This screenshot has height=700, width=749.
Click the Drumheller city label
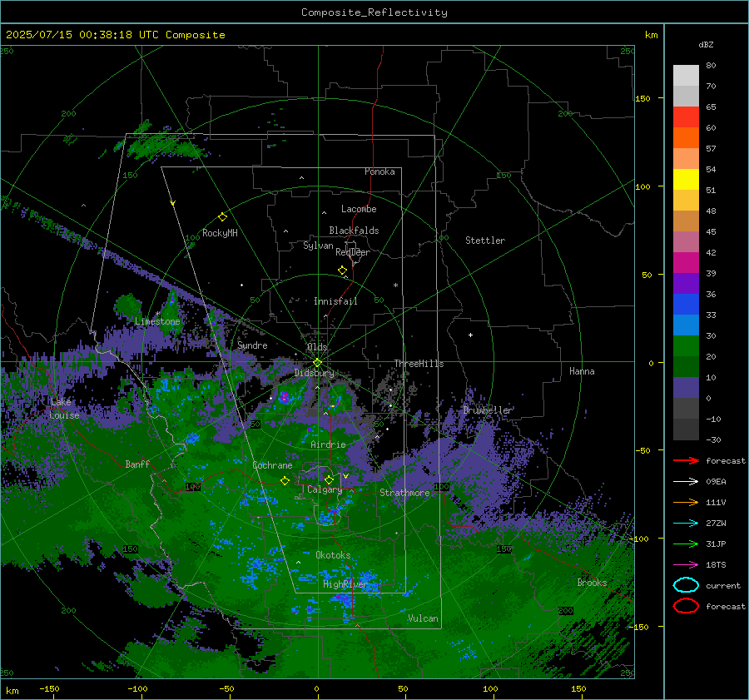tap(488, 410)
